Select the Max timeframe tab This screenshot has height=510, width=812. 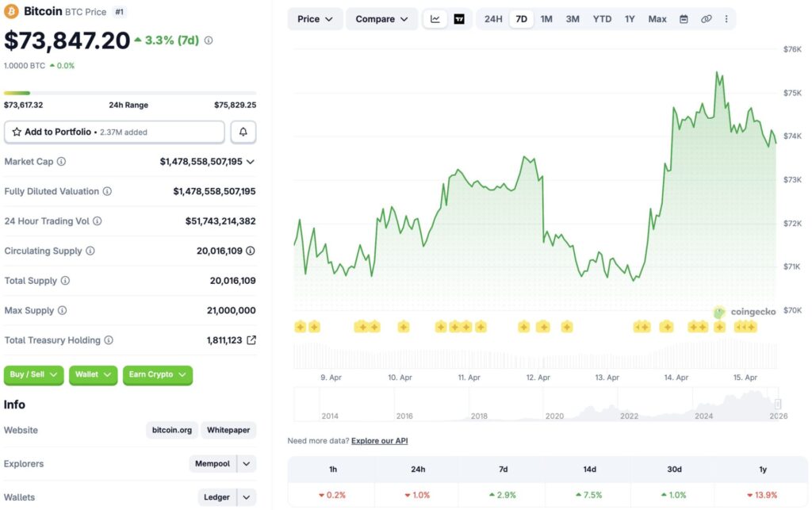(x=657, y=18)
